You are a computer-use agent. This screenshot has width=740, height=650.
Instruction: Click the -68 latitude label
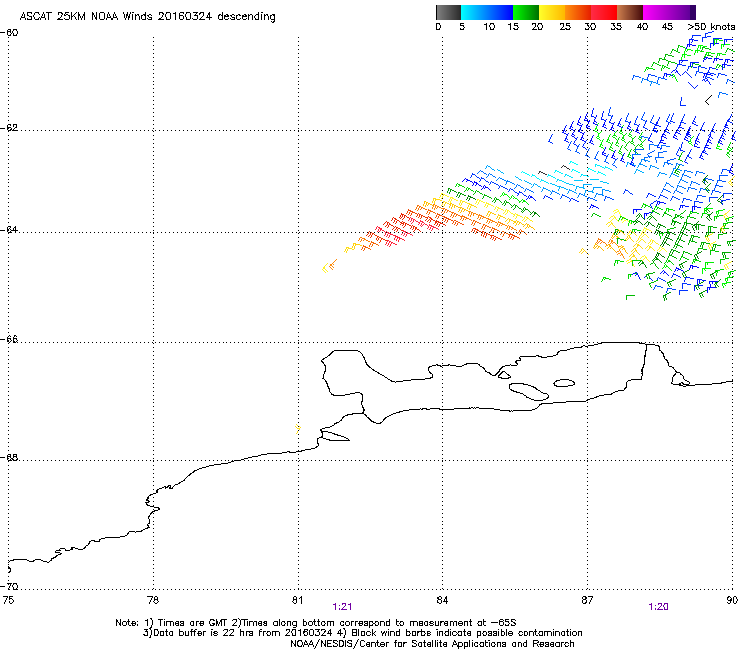click(x=10, y=458)
